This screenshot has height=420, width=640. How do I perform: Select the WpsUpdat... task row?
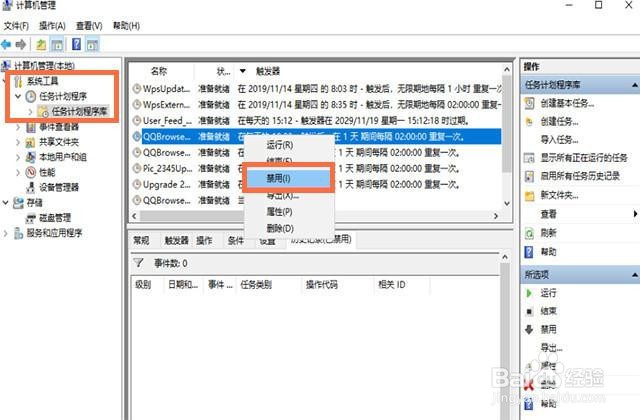pyautogui.click(x=316, y=89)
